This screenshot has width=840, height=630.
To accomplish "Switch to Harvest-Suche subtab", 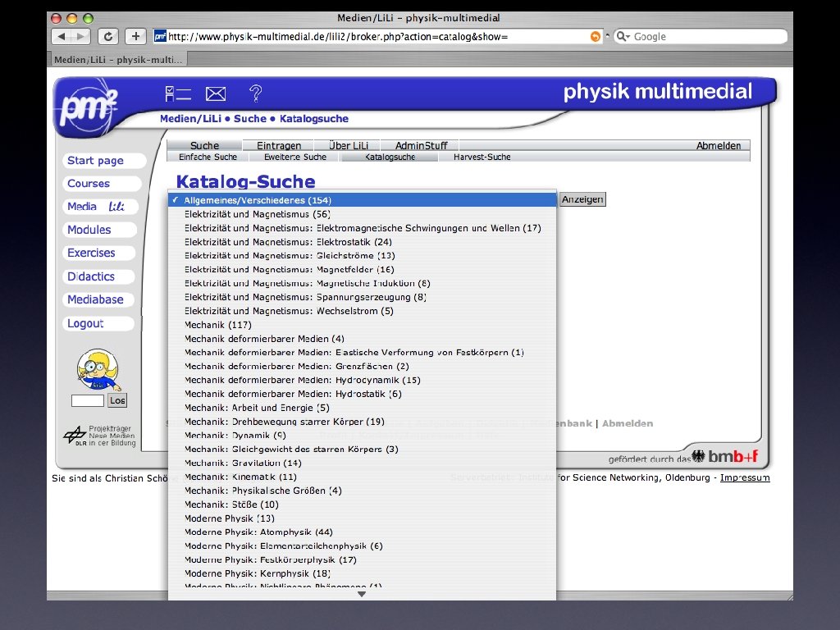I will (482, 157).
